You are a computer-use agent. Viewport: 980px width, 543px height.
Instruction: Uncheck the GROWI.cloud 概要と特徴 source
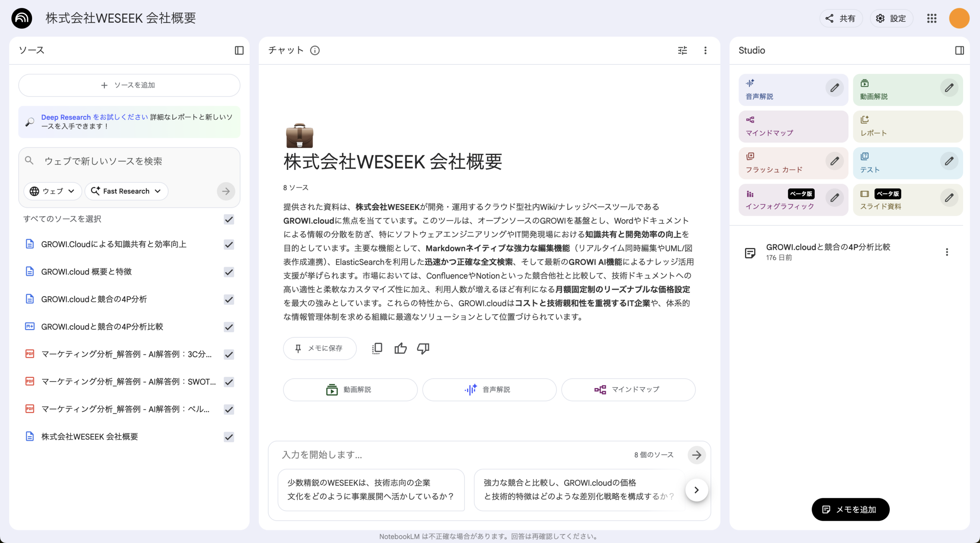click(229, 272)
